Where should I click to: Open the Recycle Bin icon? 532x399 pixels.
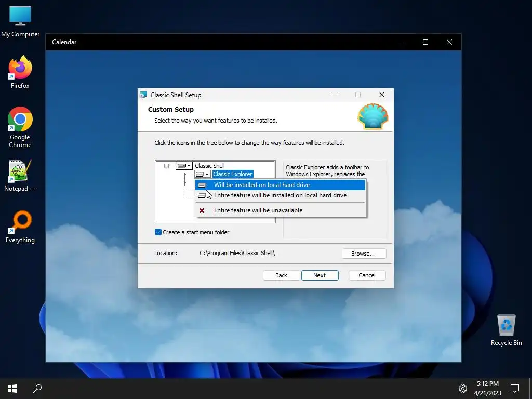(x=506, y=330)
